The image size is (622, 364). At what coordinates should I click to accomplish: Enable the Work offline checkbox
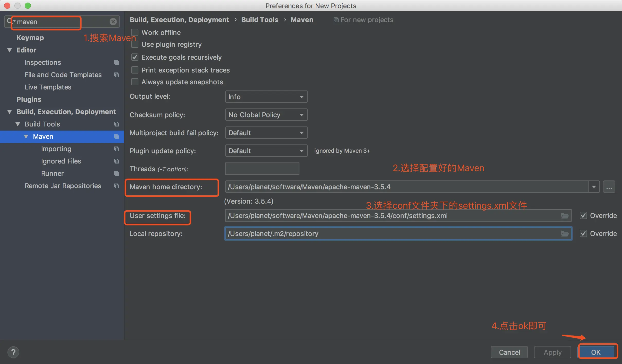(135, 33)
